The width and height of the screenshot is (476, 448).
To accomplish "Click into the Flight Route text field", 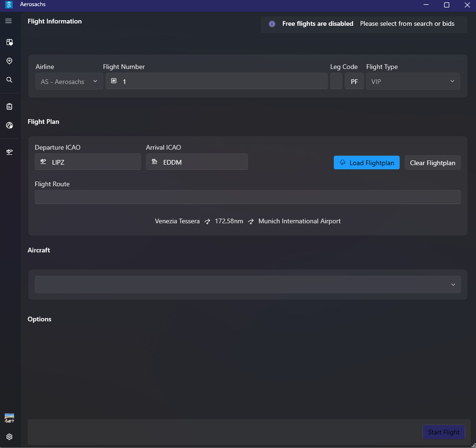I will pos(248,197).
